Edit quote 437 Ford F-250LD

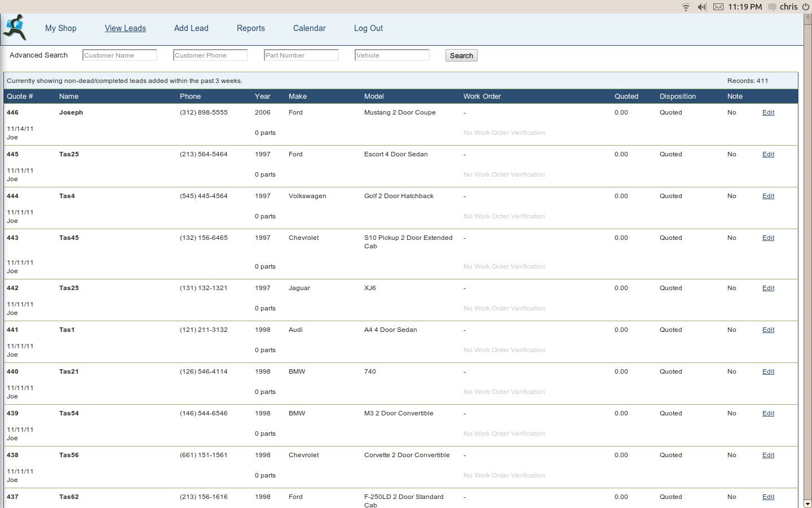point(768,497)
